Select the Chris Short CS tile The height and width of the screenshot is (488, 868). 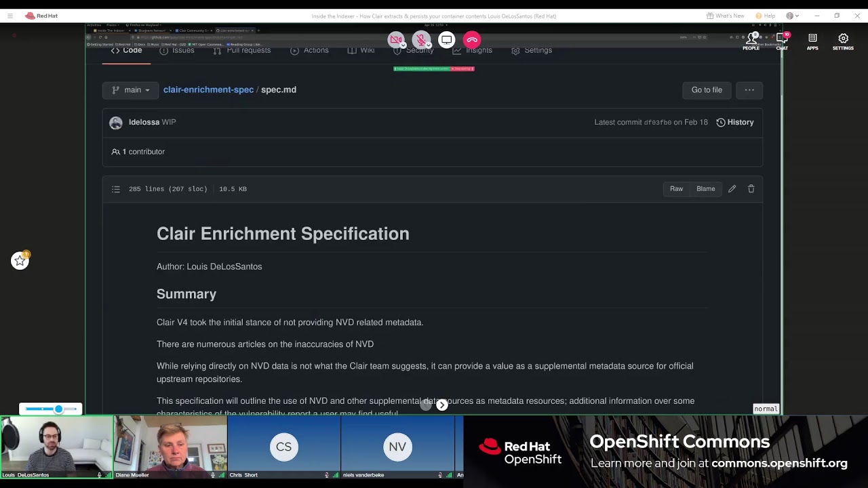click(x=283, y=447)
